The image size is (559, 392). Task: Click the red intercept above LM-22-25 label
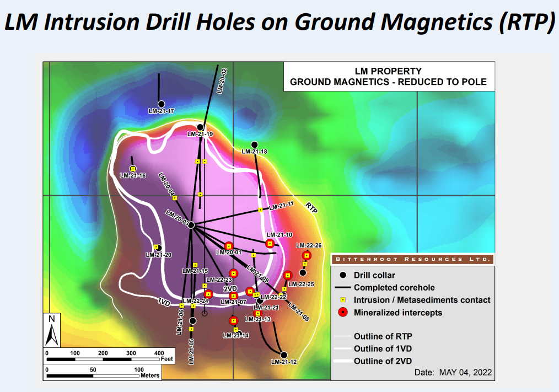click(x=288, y=275)
